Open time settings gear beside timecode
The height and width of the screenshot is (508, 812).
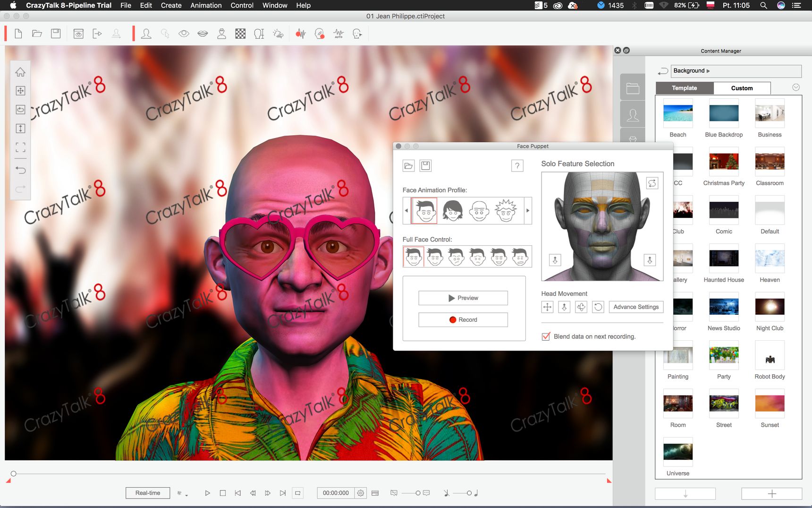pos(361,493)
